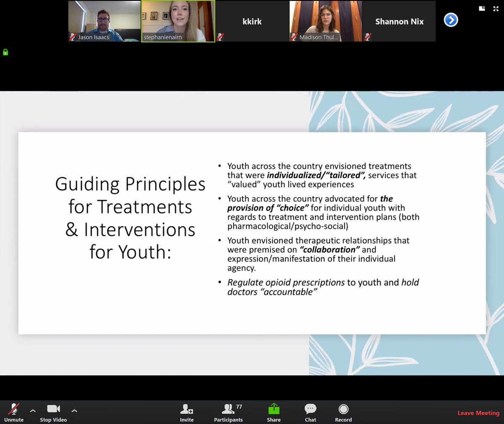Click muted mic icon on Shannon Nix tile

pyautogui.click(x=367, y=37)
